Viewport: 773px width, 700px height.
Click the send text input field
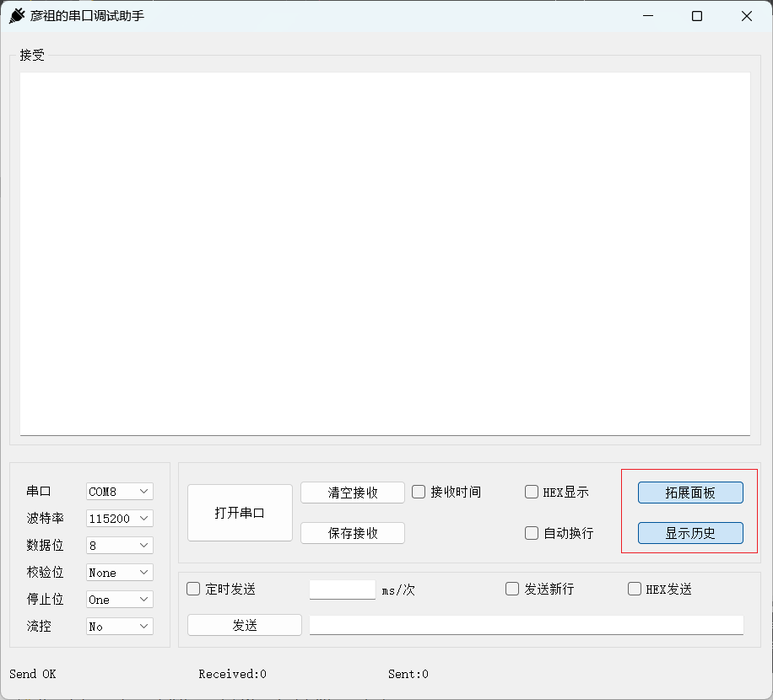527,625
